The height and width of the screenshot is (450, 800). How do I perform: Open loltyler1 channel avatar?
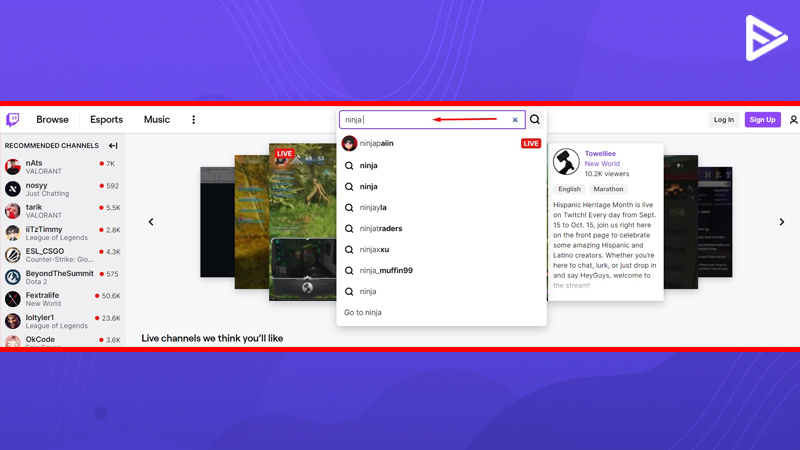click(13, 321)
